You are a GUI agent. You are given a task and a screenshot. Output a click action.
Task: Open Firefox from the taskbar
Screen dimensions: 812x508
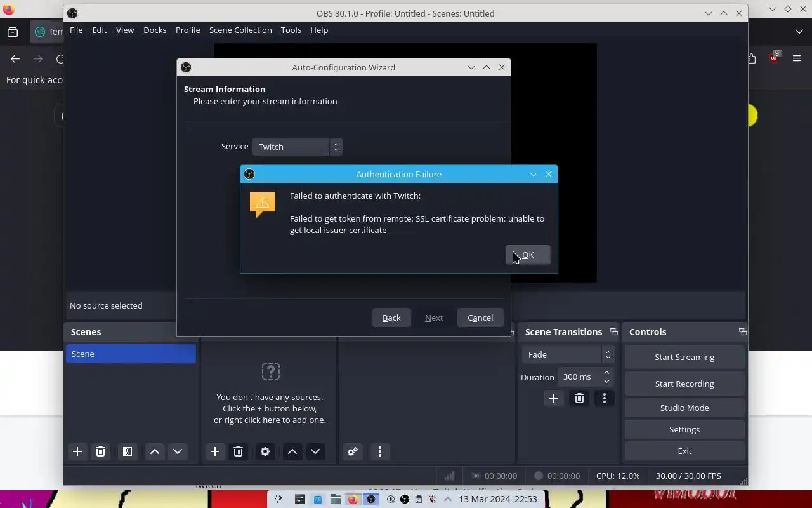click(353, 499)
